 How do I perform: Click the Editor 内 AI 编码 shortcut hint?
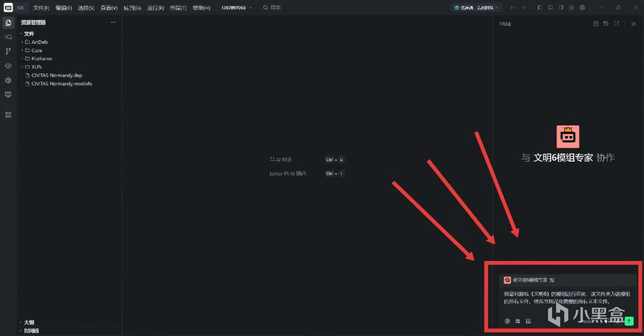[x=288, y=173]
